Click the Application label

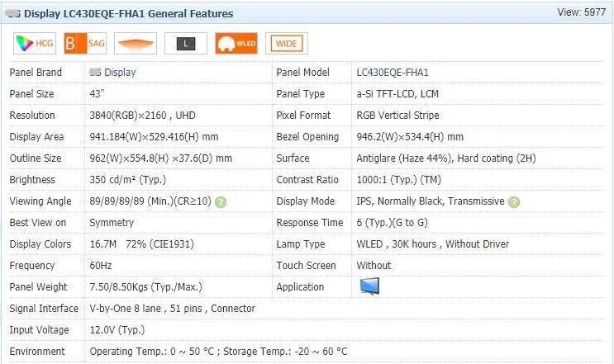click(300, 287)
